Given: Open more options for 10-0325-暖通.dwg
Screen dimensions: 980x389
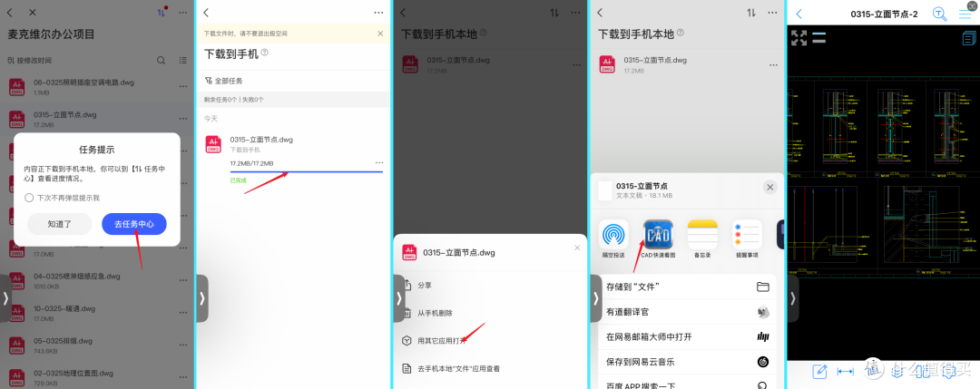Looking at the screenshot, I should [x=182, y=314].
